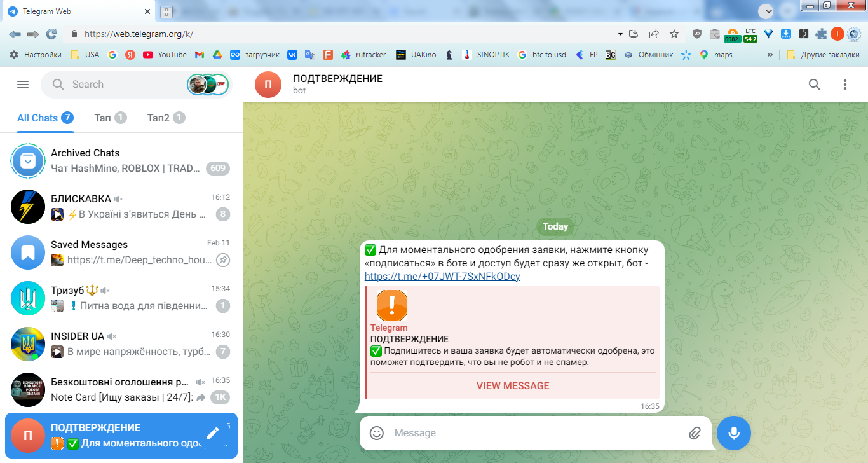The height and width of the screenshot is (463, 868).
Task: Open a new browser tab
Action: click(x=166, y=11)
